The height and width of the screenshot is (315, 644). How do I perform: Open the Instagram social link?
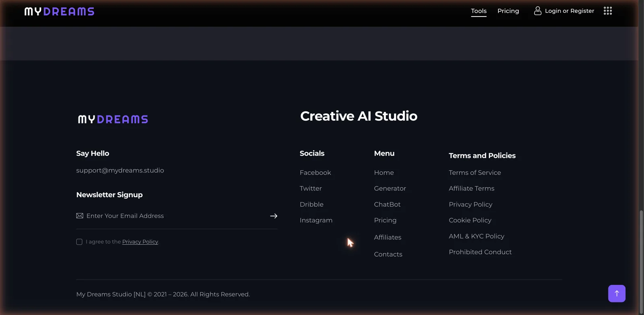(x=316, y=220)
